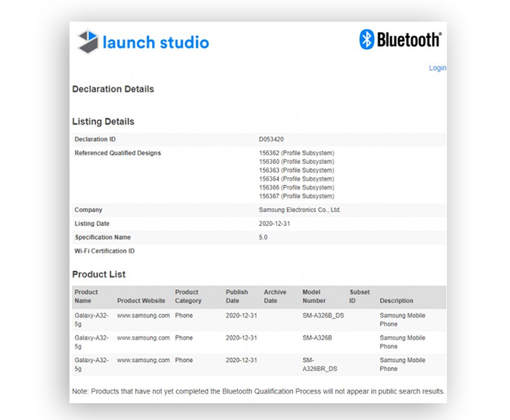This screenshot has height=420, width=510.
Task: Select description in the SM-A326B row
Action: pos(402,342)
